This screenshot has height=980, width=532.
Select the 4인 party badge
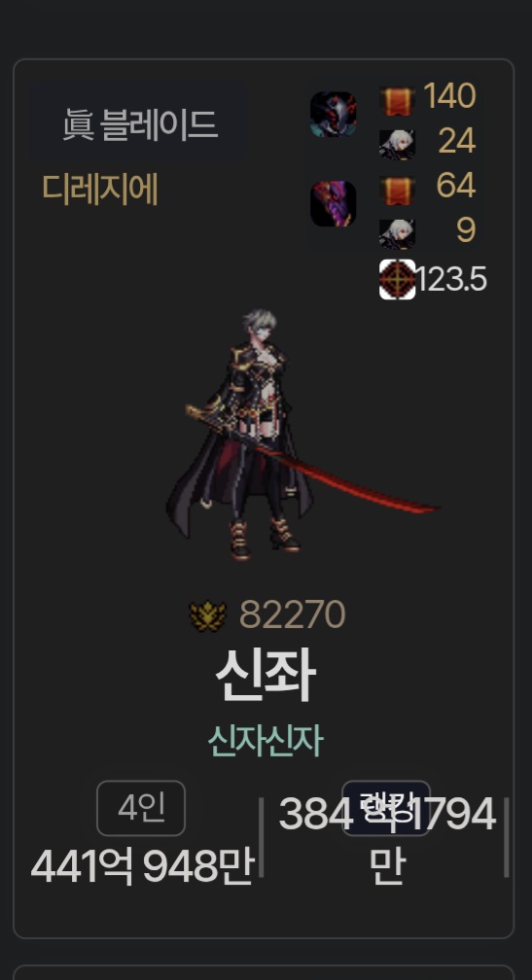[141, 808]
